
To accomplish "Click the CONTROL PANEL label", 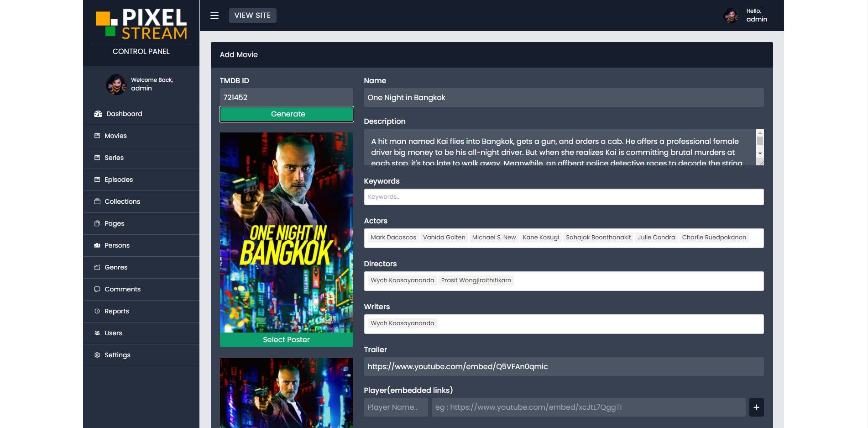I will click(x=141, y=52).
